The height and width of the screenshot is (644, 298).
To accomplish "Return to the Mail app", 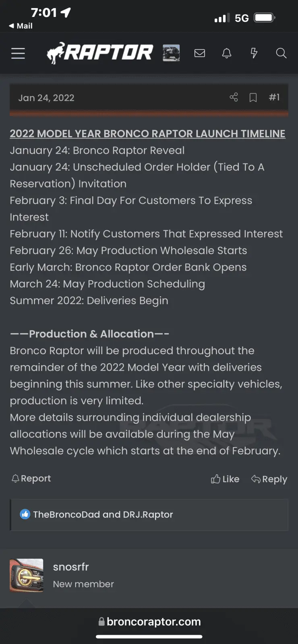I will 21,26.
